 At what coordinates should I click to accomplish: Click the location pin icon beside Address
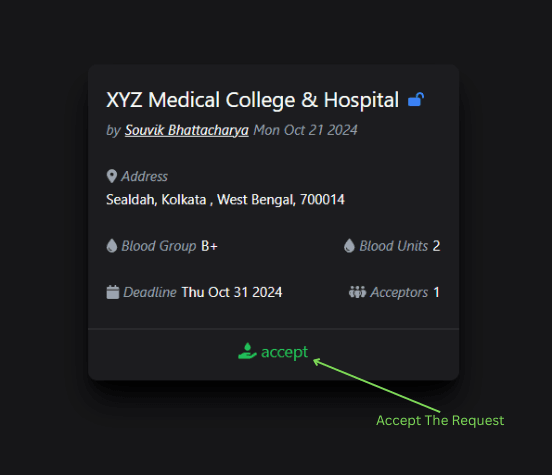[x=112, y=176]
